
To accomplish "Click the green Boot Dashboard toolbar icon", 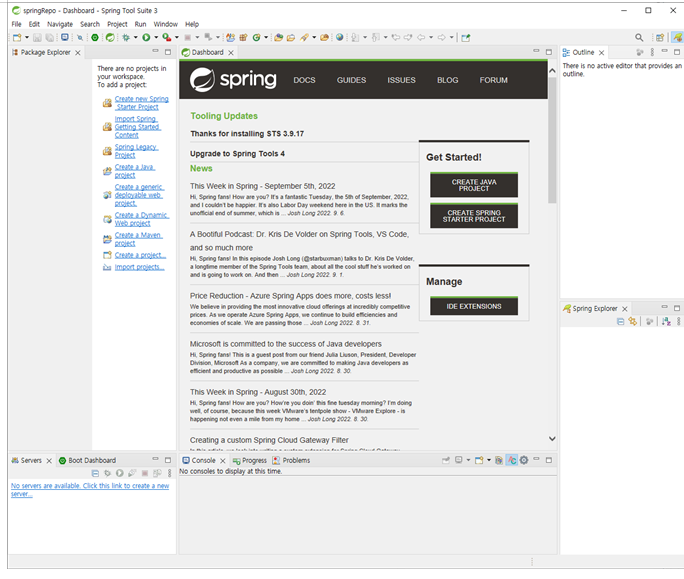I will point(95,38).
